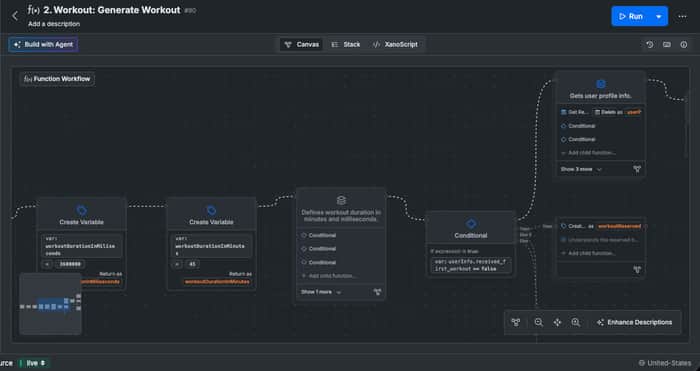Click the 'Defines workout duration' description text

pyautogui.click(x=341, y=216)
